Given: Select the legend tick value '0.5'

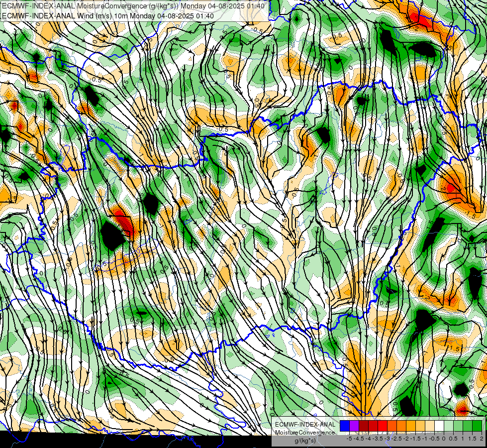Looking at the screenshot, I should click(x=453, y=439).
